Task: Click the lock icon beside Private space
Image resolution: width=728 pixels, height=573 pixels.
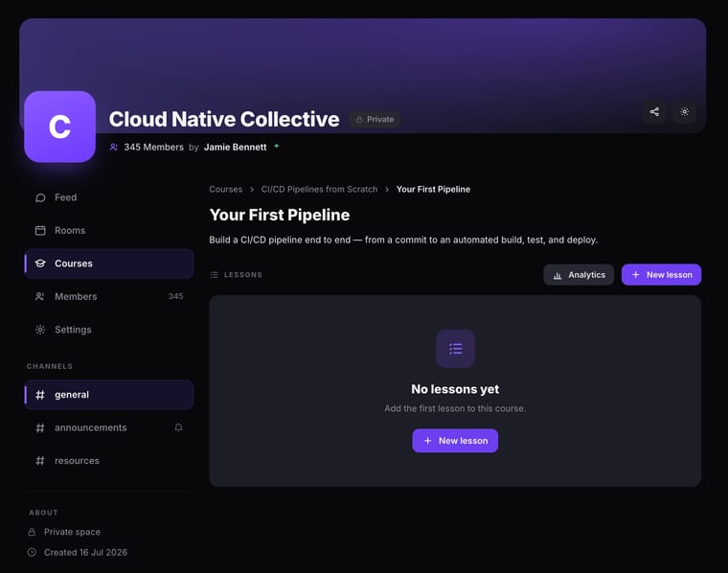Action: (x=32, y=532)
